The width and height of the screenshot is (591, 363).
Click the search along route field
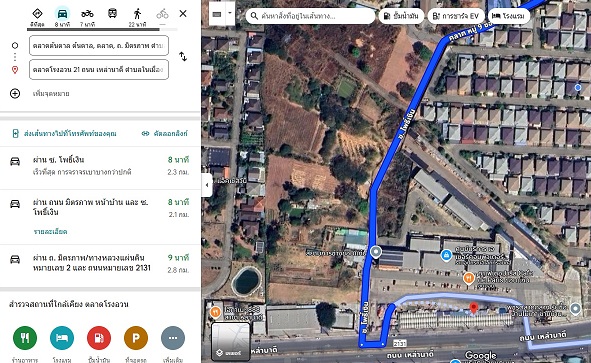point(310,16)
